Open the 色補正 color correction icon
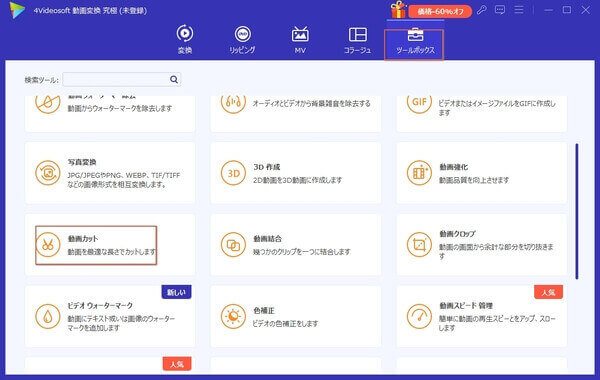 [233, 316]
